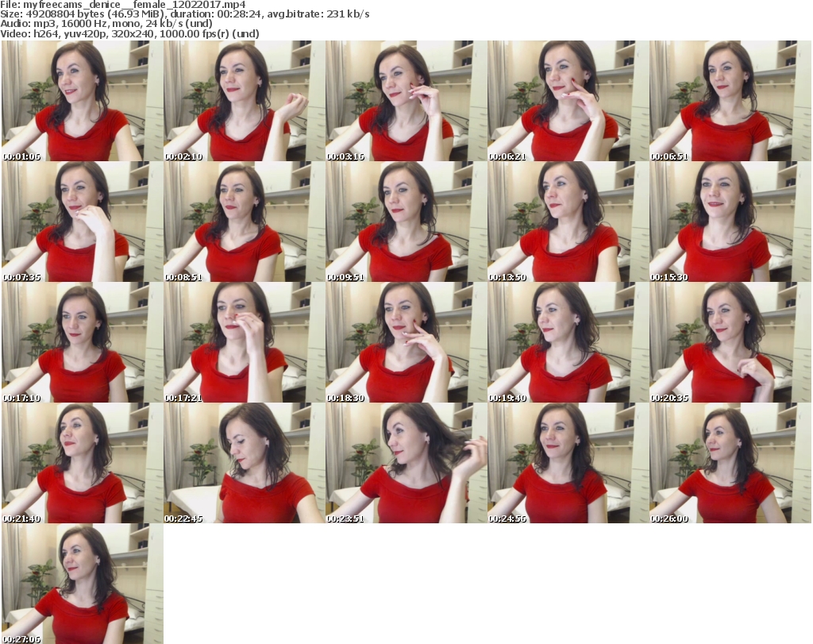813x644 pixels.
Task: Choose the frame at 00:20:35
Action: 730,342
